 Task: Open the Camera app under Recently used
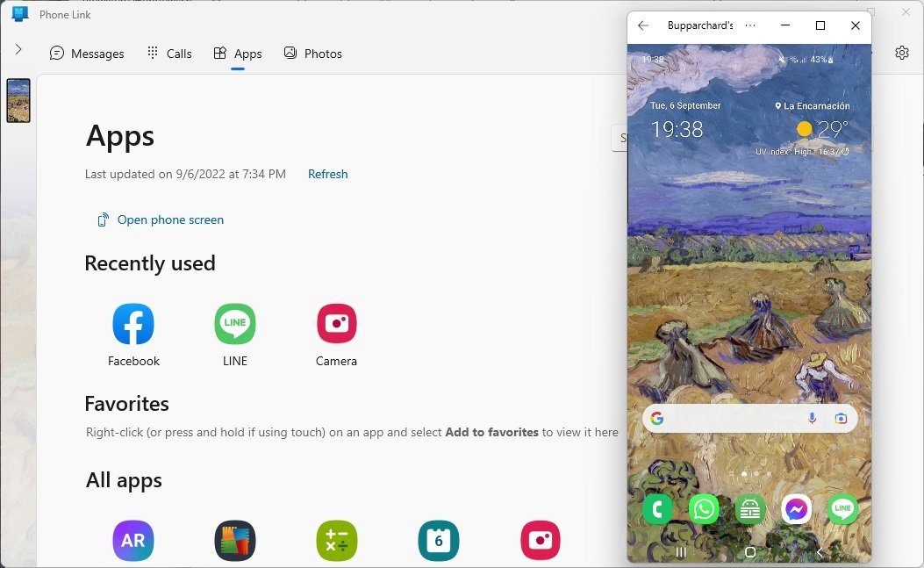[336, 323]
